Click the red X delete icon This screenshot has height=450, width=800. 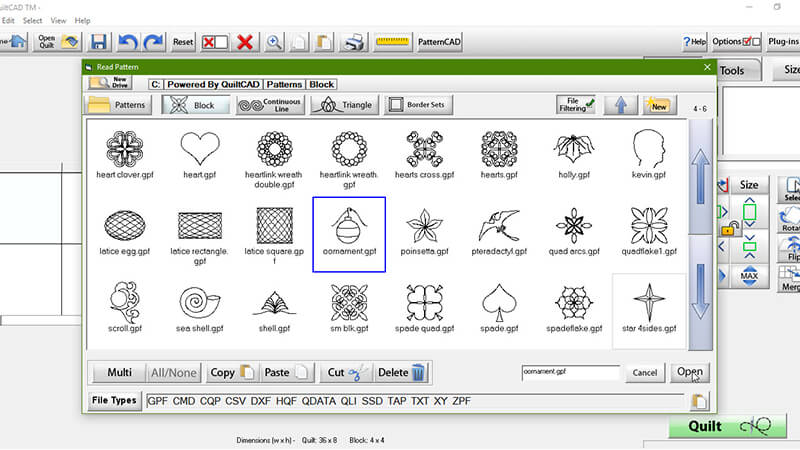[x=244, y=42]
